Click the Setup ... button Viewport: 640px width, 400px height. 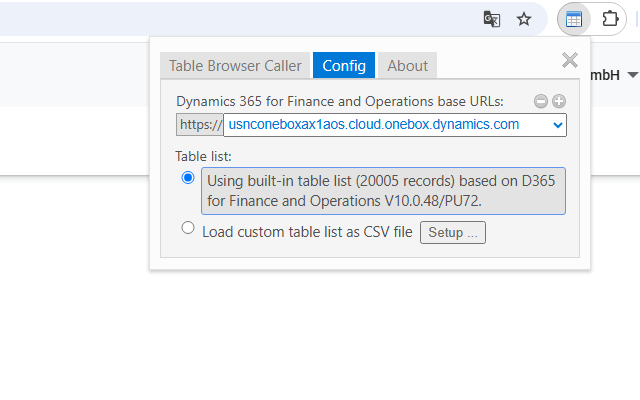coord(453,233)
